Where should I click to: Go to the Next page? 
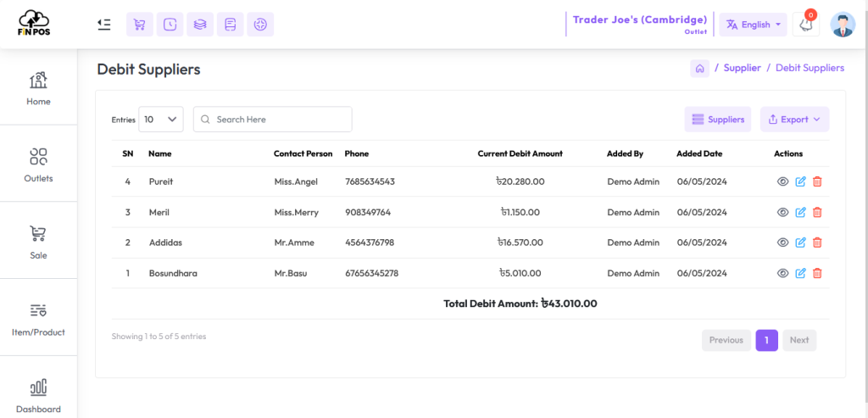[799, 340]
